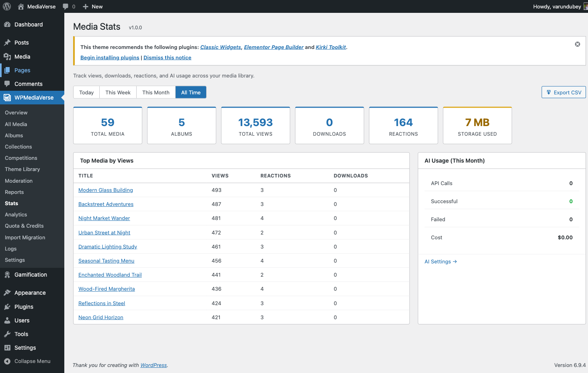This screenshot has height=373, width=588.
Task: Collapse the admin sidebar menu
Action: 27,361
